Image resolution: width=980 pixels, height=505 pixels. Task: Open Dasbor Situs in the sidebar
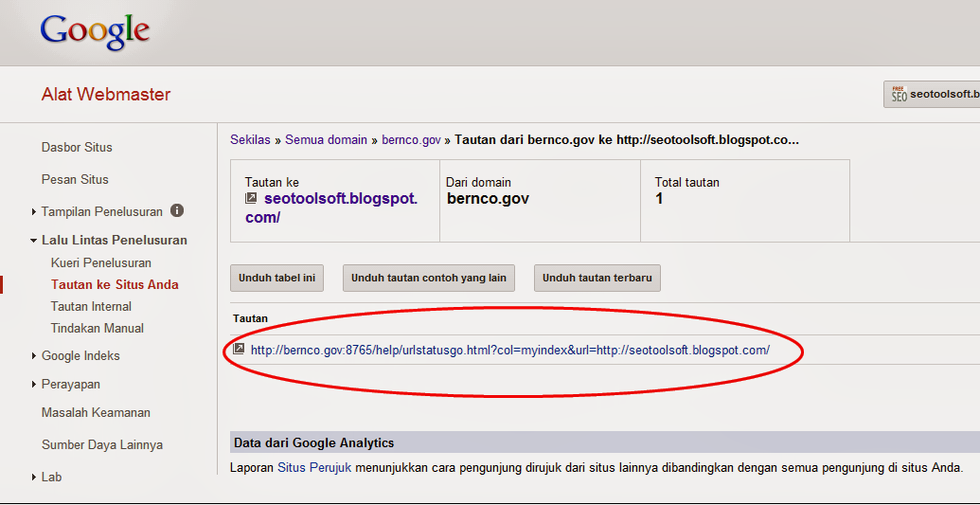[77, 148]
